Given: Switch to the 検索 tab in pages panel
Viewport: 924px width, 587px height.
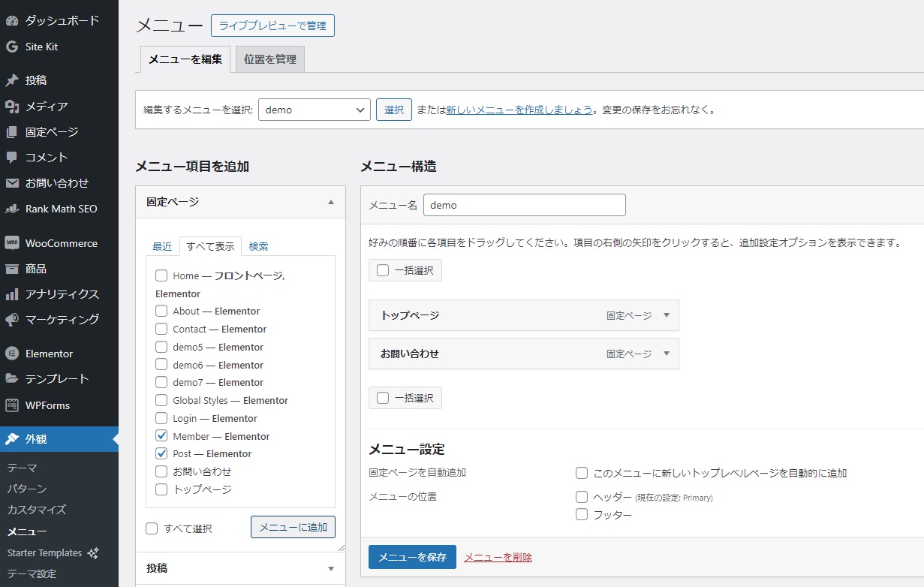Looking at the screenshot, I should (258, 246).
